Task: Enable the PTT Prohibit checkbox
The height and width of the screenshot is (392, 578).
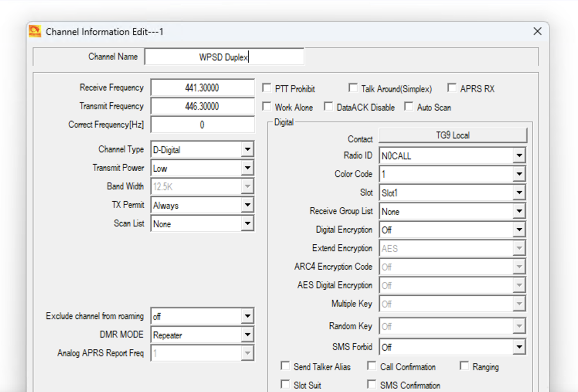Action: [x=267, y=88]
